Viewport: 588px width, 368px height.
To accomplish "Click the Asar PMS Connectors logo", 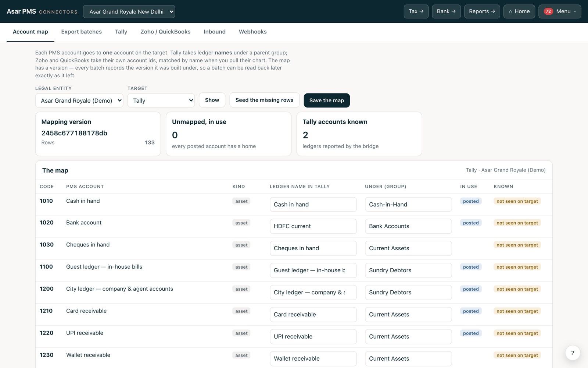I will click(x=42, y=11).
